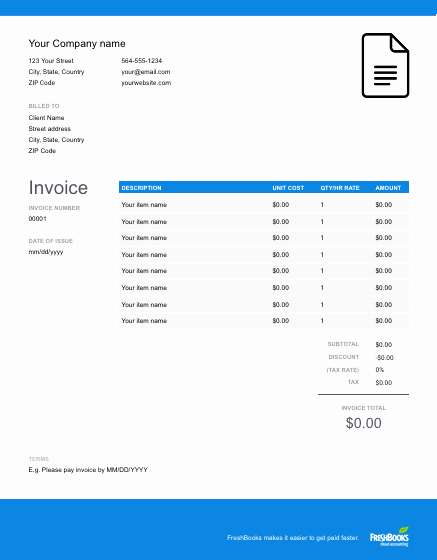The width and height of the screenshot is (437, 560).
Task: Select the subtotal value $0.00
Action: 383,345
